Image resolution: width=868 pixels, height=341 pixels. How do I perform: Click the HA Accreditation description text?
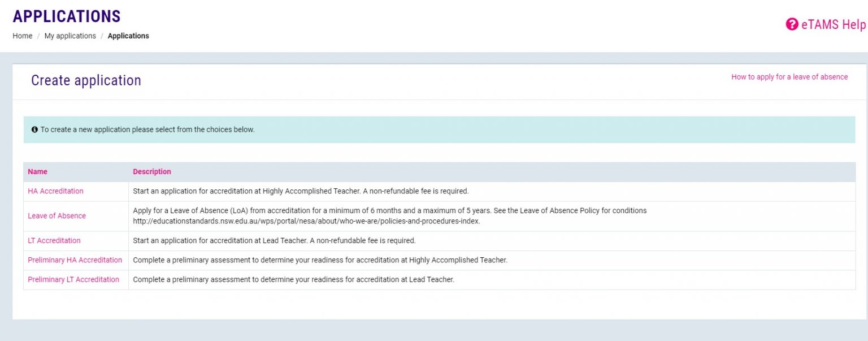coord(301,191)
